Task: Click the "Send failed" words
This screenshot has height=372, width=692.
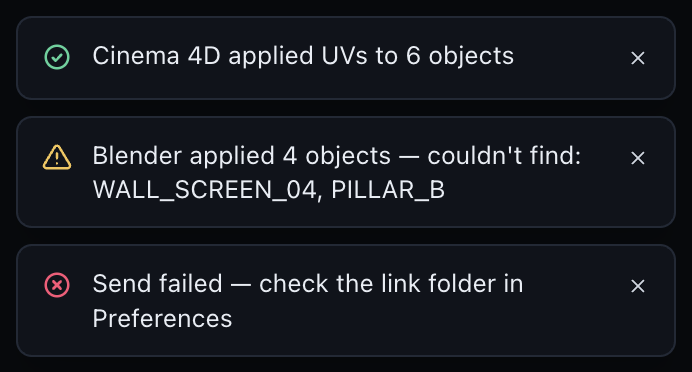Action: tap(158, 283)
